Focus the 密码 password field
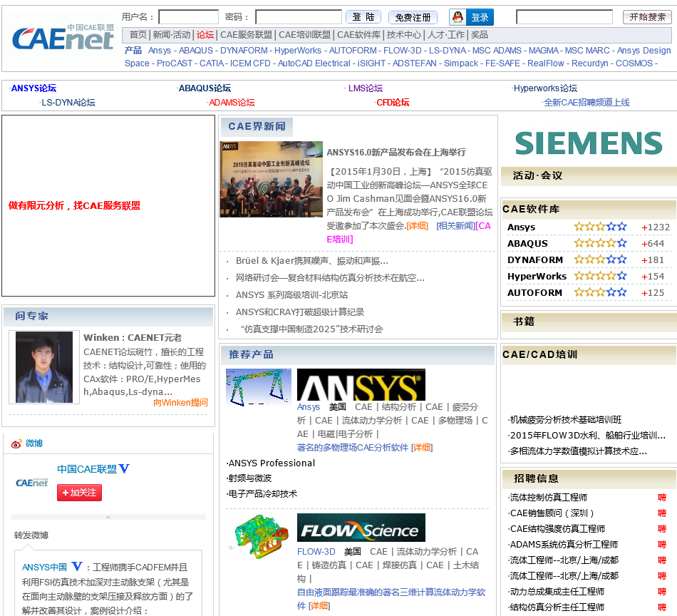 pos(299,17)
